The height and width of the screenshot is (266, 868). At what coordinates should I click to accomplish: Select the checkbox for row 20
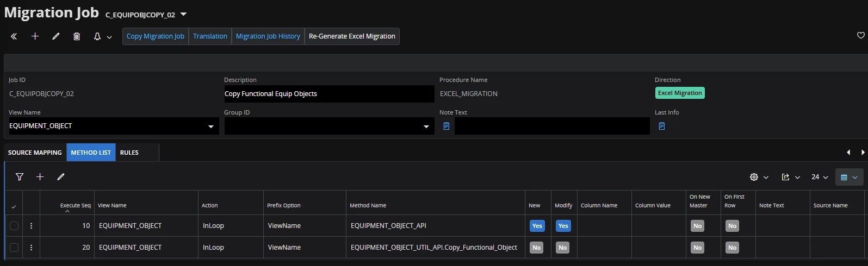click(14, 248)
